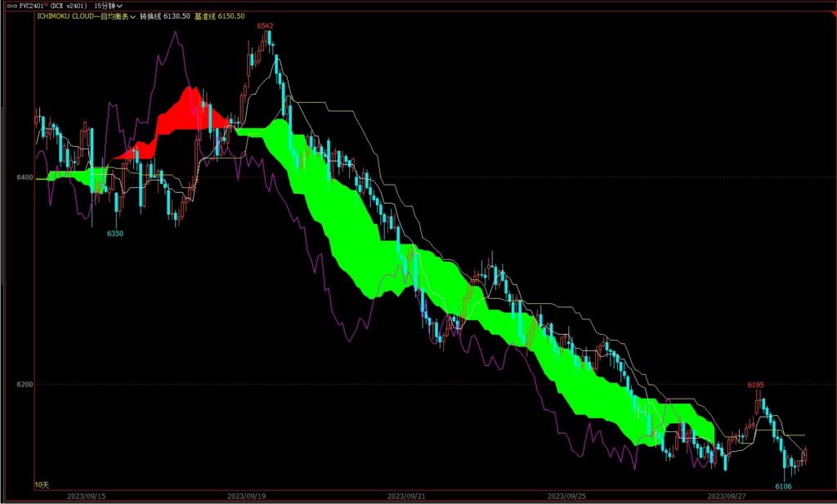Open the 15分钟 timeframe dropdown
This screenshot has height=504, width=837.
point(108,6)
